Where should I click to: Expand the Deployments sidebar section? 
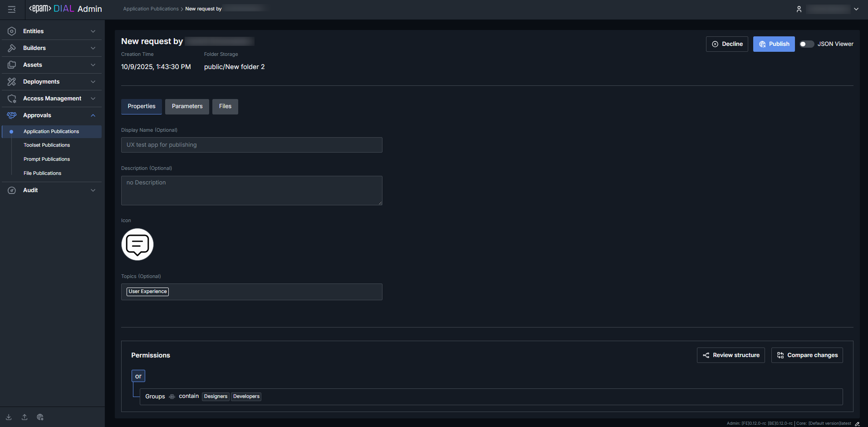coord(52,82)
